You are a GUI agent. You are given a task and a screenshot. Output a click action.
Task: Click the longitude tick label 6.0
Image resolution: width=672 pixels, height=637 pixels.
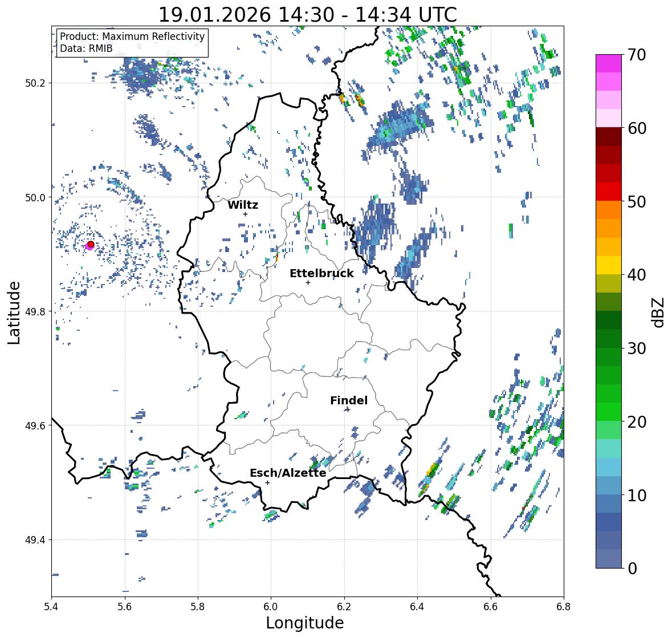(271, 606)
